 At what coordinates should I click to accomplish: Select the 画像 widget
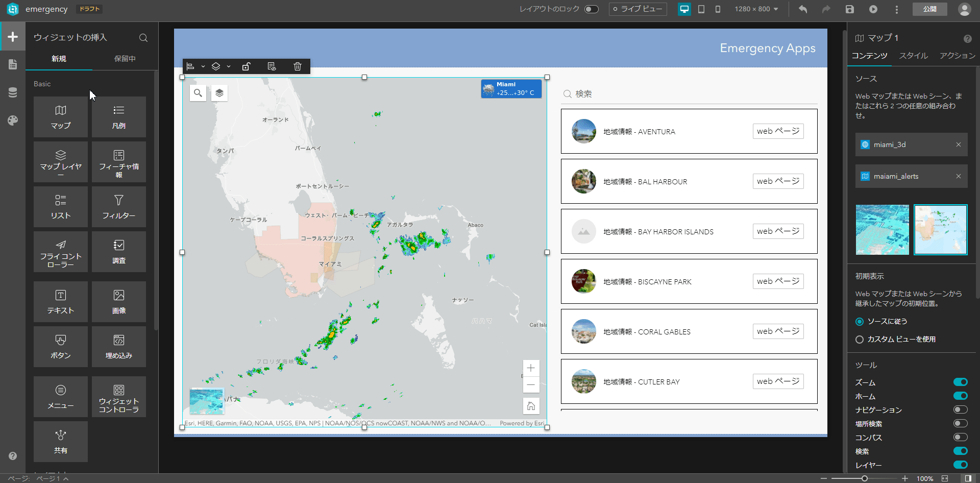click(119, 302)
